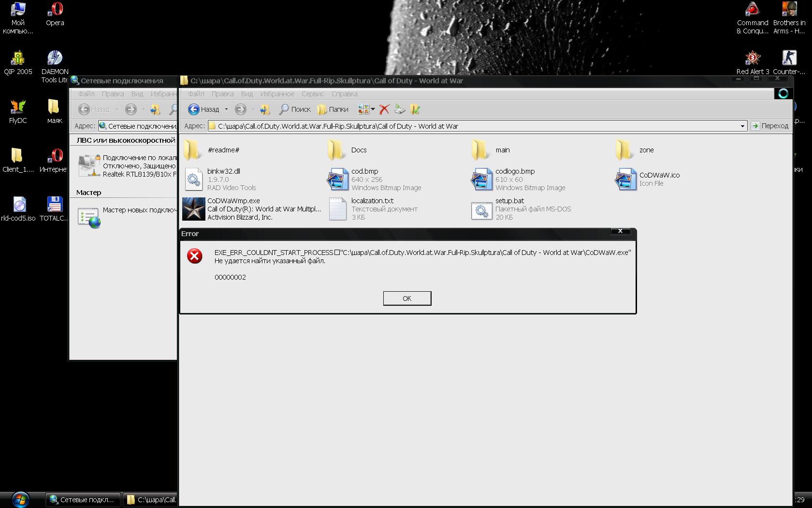812x508 pixels.
Task: Click the Сетевые подключения window title bar
Action: 123,81
